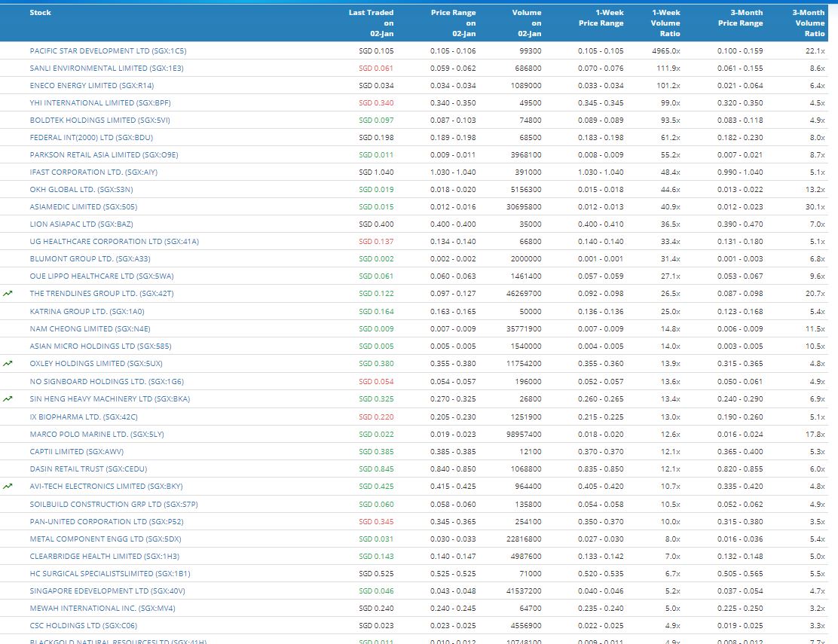Click OKH Global 3-month ratio 13.2x
Screen dimensions: 838x644
click(x=815, y=190)
